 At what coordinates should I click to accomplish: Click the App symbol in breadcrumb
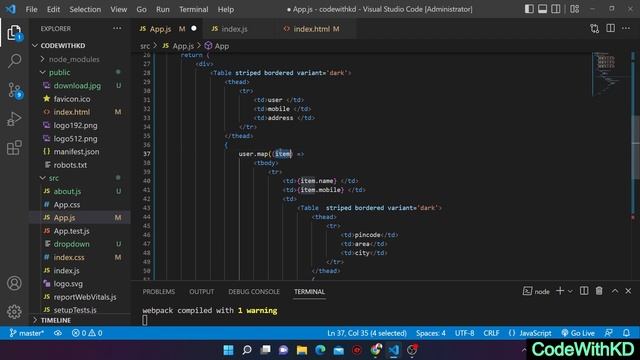(x=217, y=46)
